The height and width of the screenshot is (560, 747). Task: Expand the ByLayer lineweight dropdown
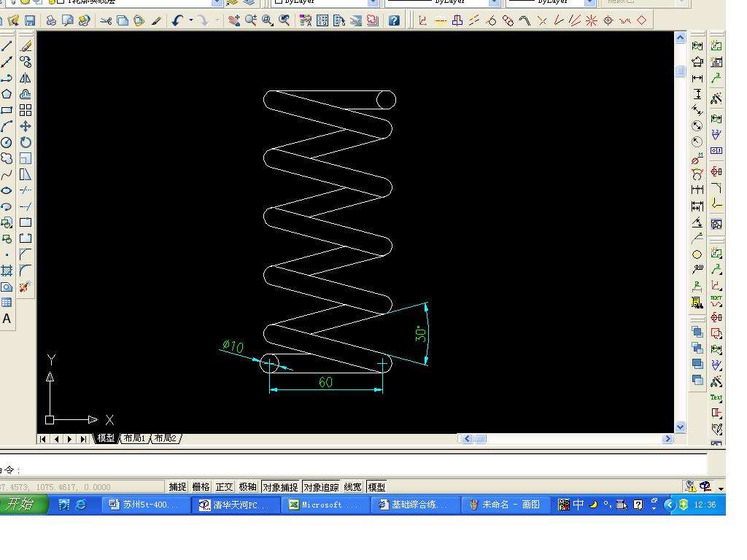590,2
